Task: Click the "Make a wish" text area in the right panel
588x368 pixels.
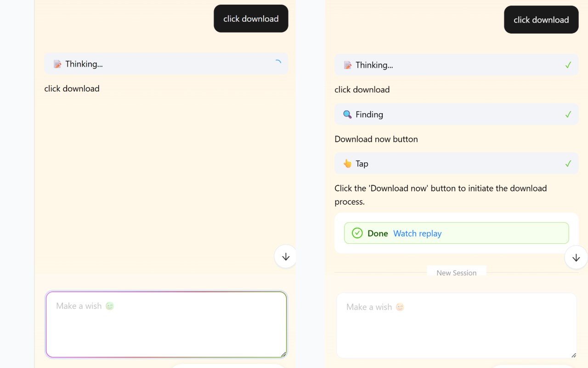Action: point(457,325)
